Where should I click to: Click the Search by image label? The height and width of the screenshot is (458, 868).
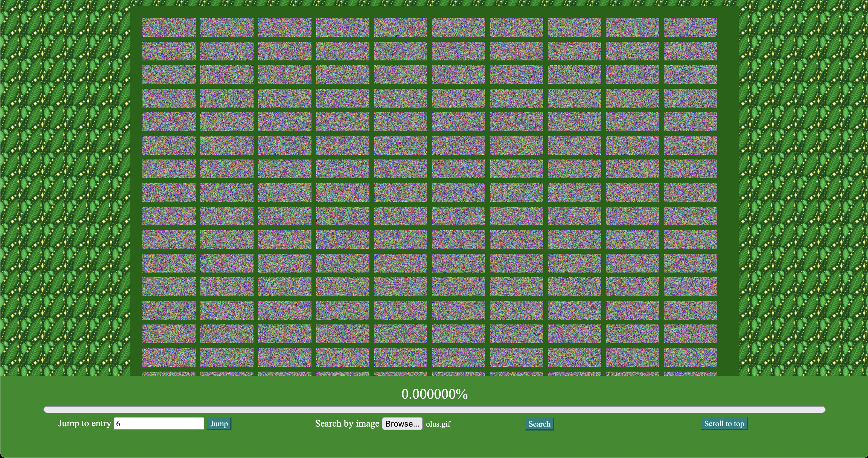point(347,424)
